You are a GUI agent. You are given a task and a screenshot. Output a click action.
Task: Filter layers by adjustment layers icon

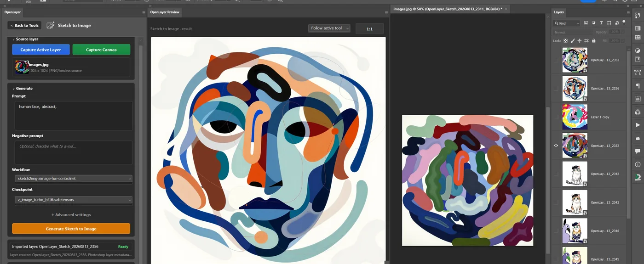click(x=593, y=23)
